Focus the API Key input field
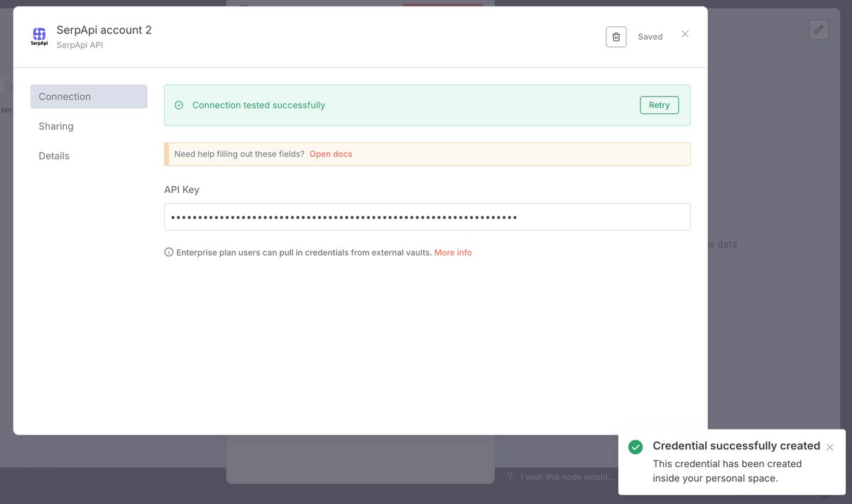 tap(427, 217)
